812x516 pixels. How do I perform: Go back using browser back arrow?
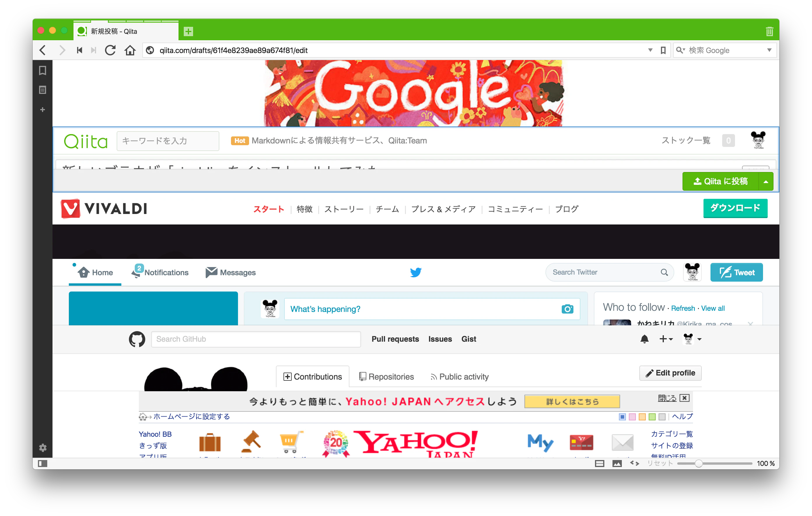tap(43, 50)
